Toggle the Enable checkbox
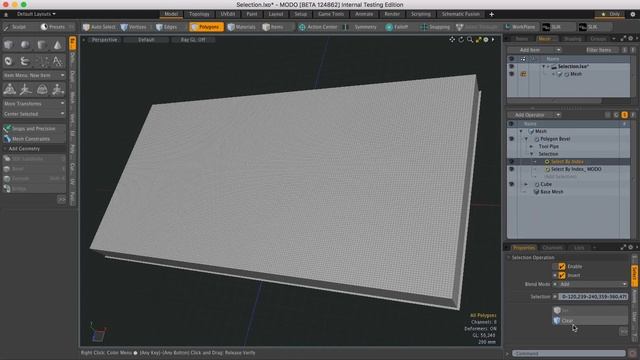The image size is (640, 360). coord(562,267)
